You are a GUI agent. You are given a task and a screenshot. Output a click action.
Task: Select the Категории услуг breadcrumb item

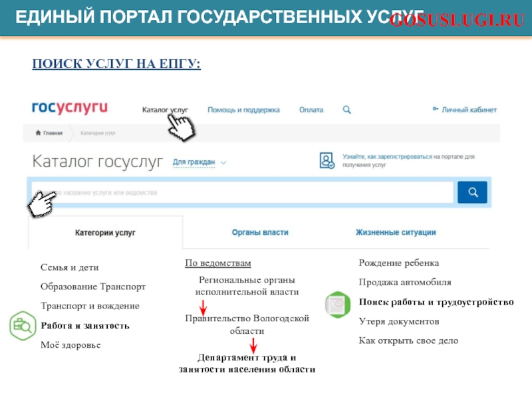(x=98, y=133)
